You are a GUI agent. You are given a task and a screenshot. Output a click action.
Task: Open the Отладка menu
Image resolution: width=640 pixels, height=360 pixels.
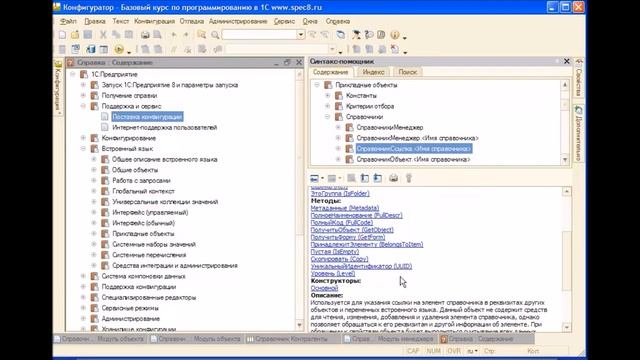click(191, 21)
